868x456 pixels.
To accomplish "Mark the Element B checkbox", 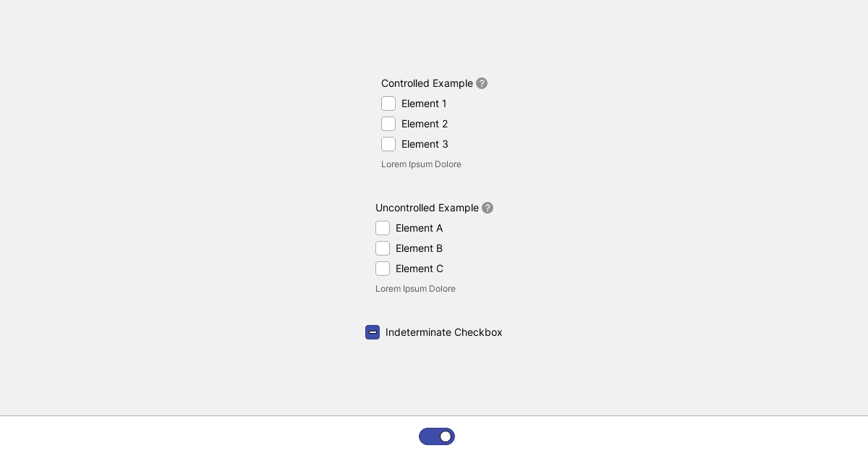I will click(x=383, y=248).
